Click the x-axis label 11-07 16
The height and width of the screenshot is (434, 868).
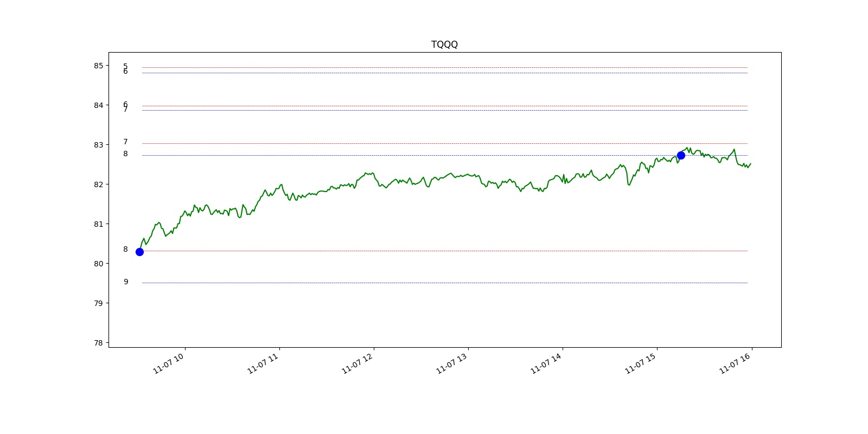pos(735,363)
